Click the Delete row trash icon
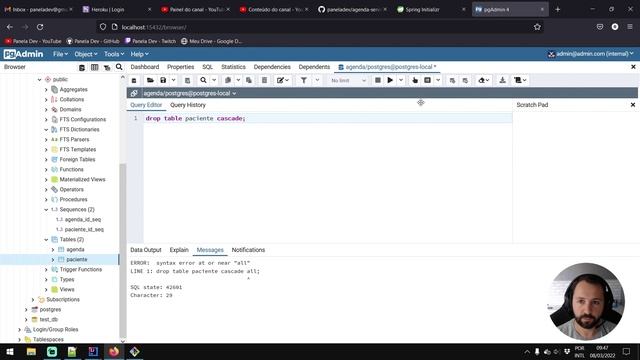 tap(264, 80)
